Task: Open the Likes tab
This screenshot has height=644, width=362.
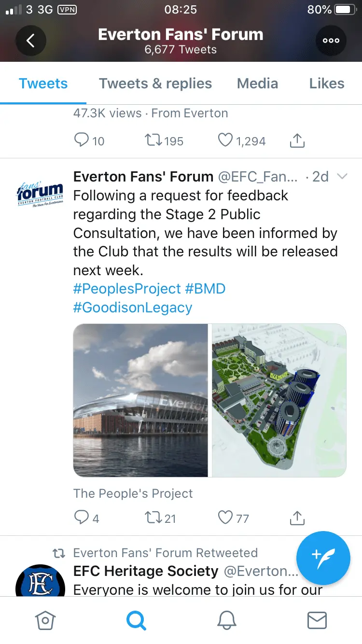Action: (x=327, y=84)
